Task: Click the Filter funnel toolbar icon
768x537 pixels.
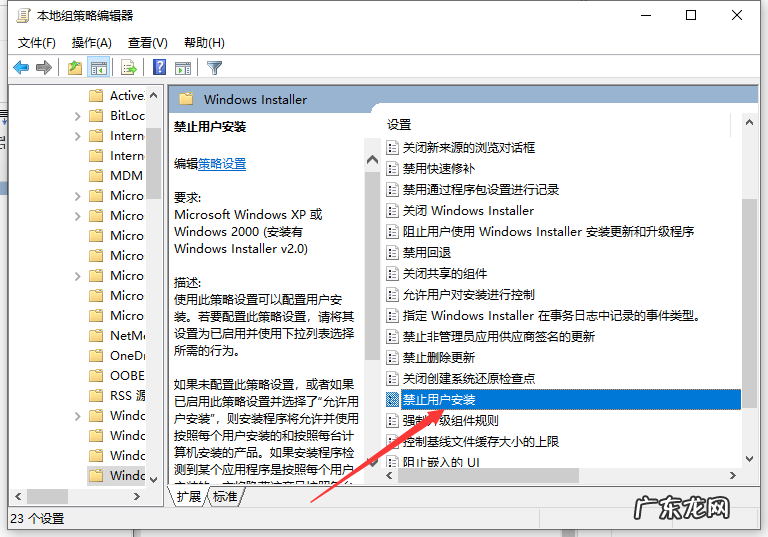Action: pyautogui.click(x=215, y=67)
